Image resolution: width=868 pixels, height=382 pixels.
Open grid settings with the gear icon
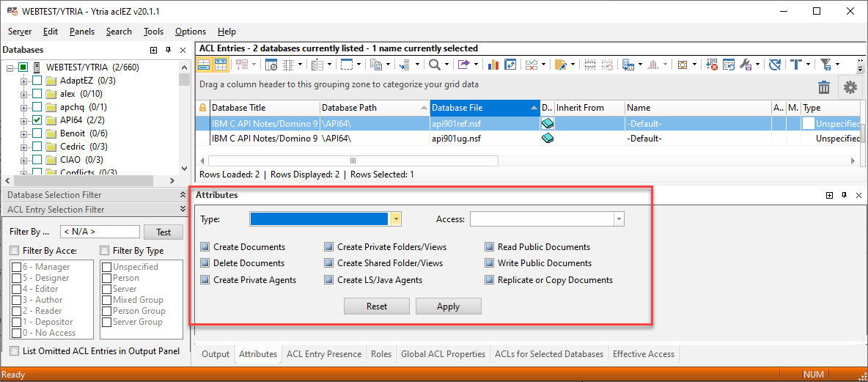[x=850, y=87]
